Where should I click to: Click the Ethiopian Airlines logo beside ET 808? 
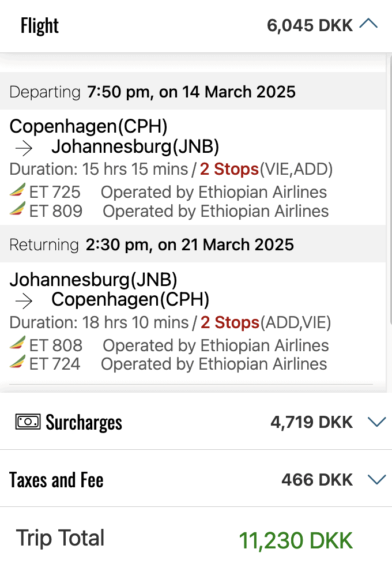click(18, 344)
